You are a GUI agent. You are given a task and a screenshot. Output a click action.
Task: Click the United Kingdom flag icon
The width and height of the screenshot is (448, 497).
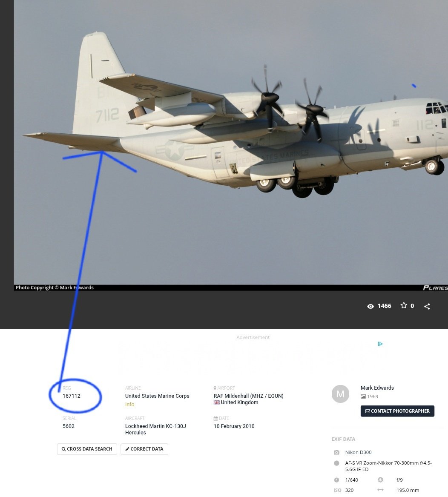tap(217, 402)
